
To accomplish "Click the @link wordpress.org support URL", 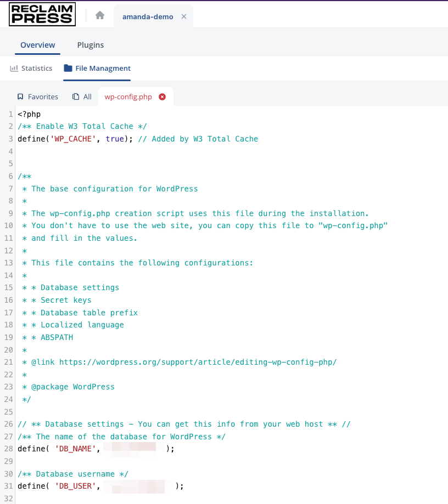I will click(198, 363).
